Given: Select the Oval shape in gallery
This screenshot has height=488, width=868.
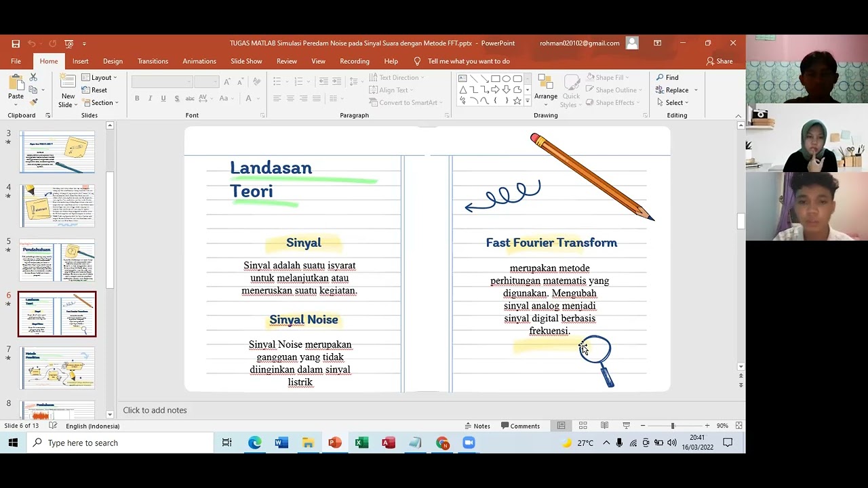Looking at the screenshot, I should point(507,79).
